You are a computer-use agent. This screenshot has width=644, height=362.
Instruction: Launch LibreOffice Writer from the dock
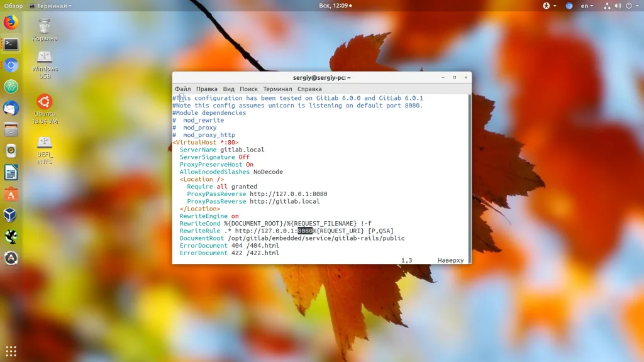pyautogui.click(x=11, y=172)
